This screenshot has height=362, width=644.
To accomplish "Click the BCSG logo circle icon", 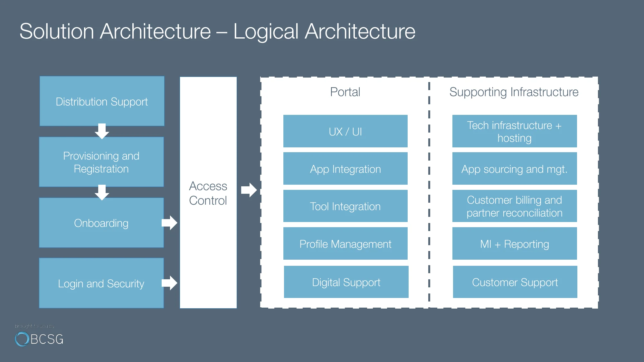I will point(22,339).
